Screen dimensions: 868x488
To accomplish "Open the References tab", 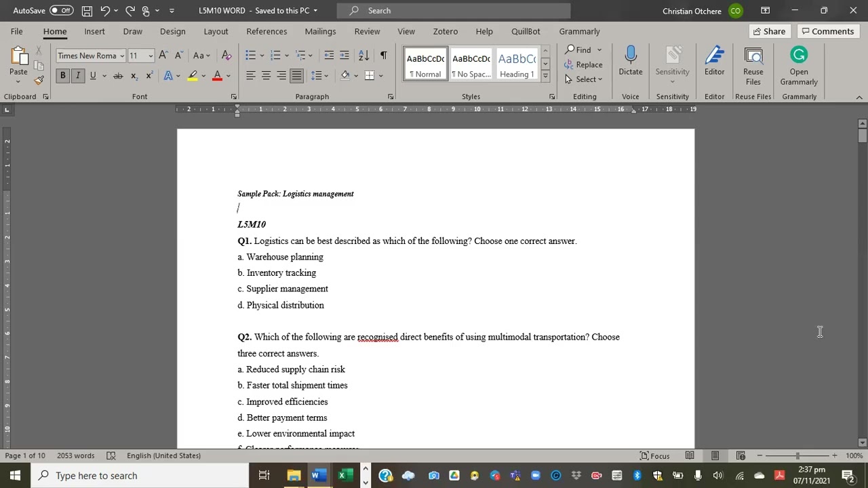I will [x=267, y=31].
